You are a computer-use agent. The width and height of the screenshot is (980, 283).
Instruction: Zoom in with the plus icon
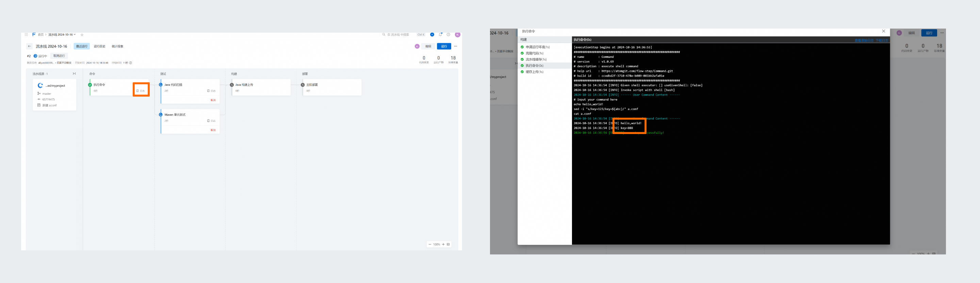tap(443, 245)
